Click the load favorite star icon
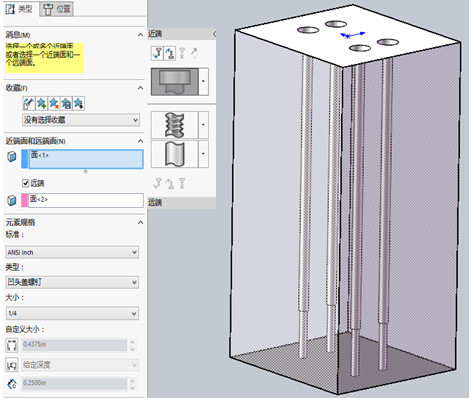This screenshot has width=471, height=398. 78,103
